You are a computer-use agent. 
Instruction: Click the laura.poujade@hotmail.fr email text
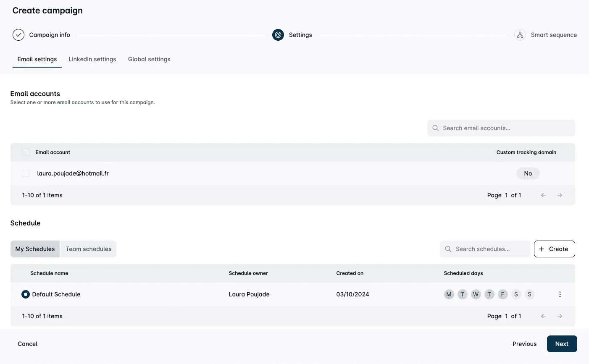point(73,173)
